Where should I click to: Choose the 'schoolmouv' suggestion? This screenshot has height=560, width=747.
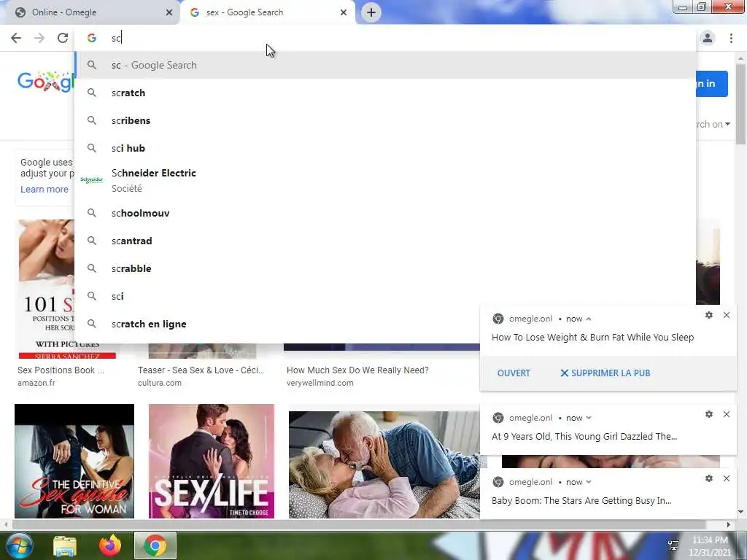[386, 213]
